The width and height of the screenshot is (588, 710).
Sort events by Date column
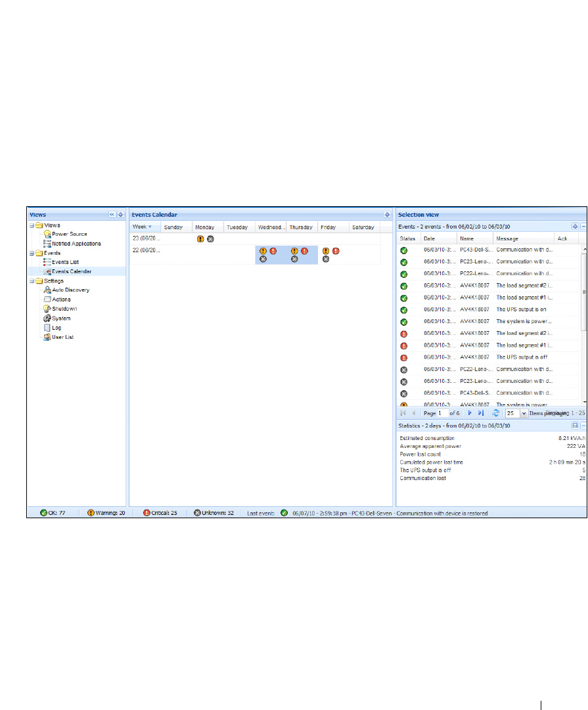tap(438, 238)
